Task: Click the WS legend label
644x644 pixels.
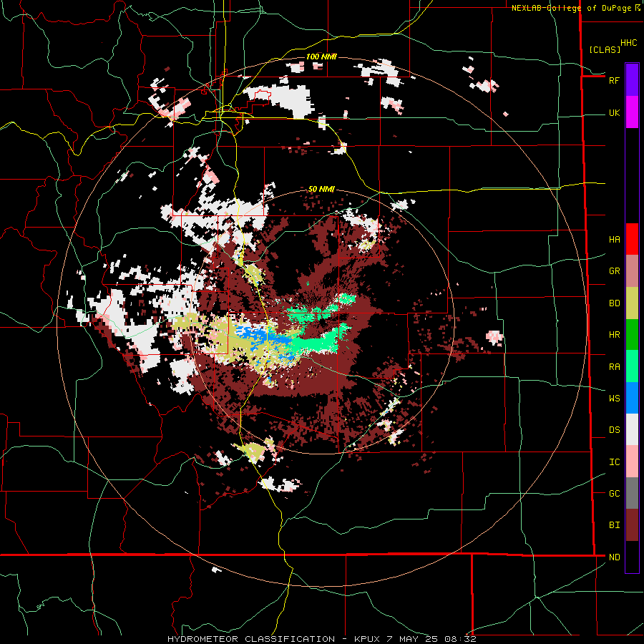Action: tap(614, 399)
